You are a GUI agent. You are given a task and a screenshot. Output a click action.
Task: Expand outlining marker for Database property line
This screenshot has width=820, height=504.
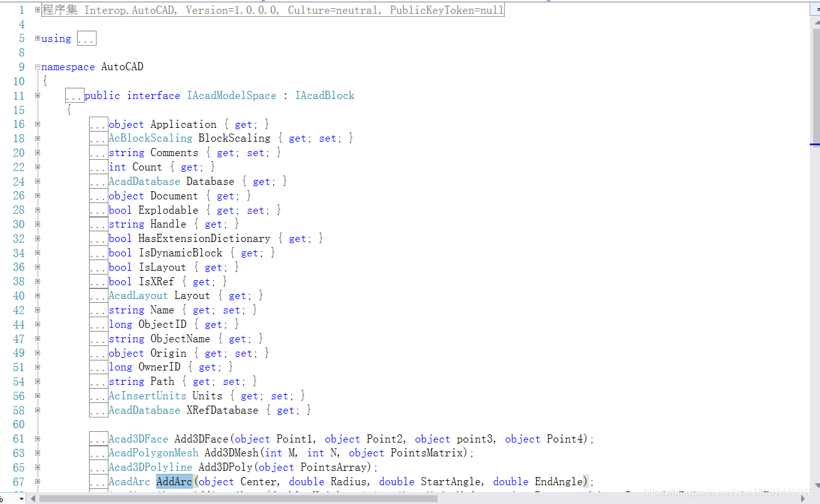pyautogui.click(x=38, y=181)
